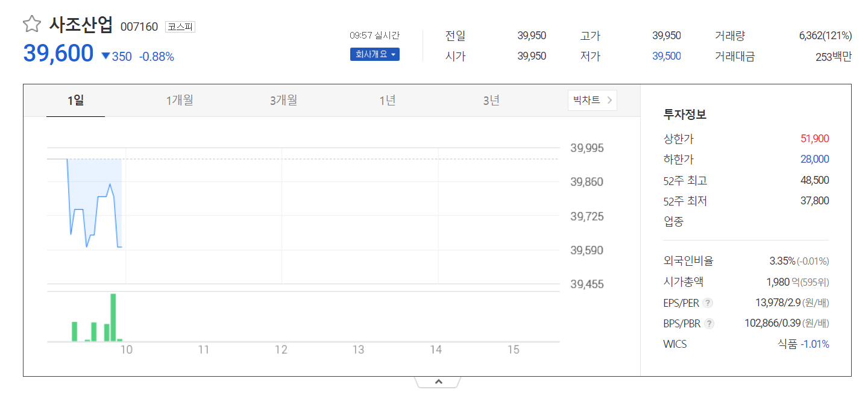The height and width of the screenshot is (393, 868).
Task: Click the 12 hour axis label
Action: click(281, 350)
